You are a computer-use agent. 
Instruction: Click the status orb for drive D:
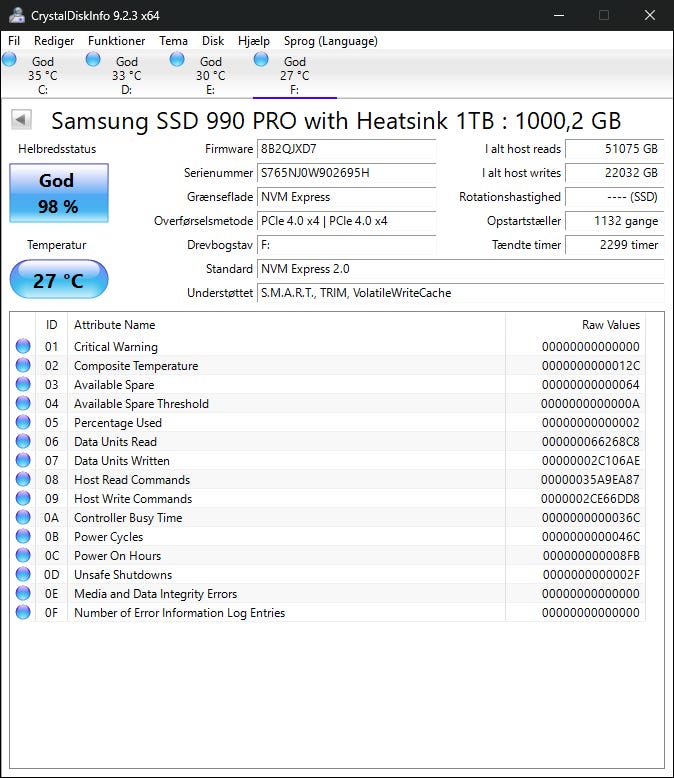93,60
